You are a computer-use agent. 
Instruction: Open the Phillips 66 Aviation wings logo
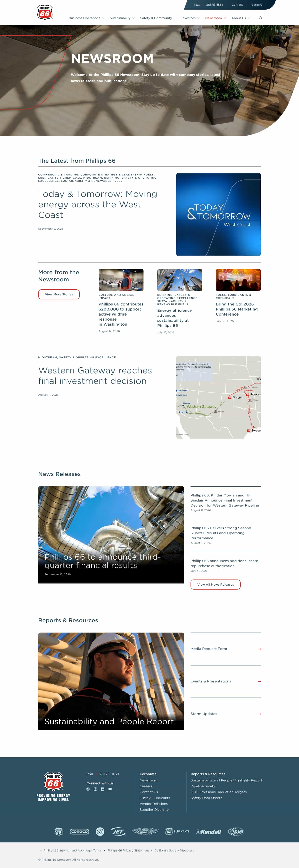pos(145,832)
